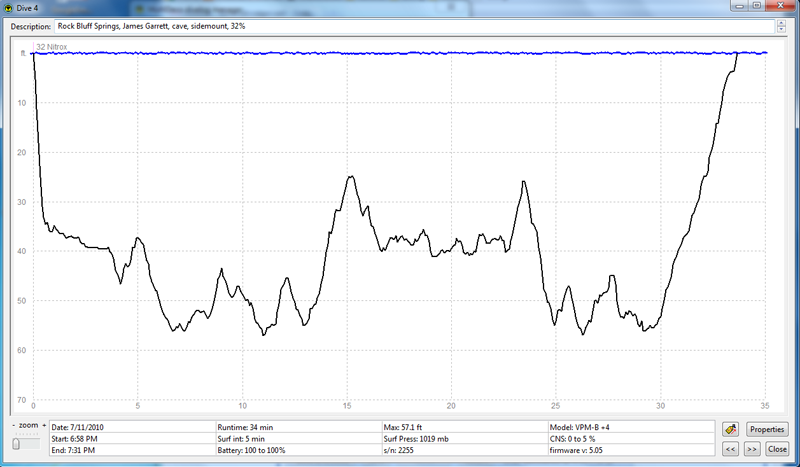The width and height of the screenshot is (800, 467).
Task: Click the 's/n: 2255' cell
Action: click(465, 450)
